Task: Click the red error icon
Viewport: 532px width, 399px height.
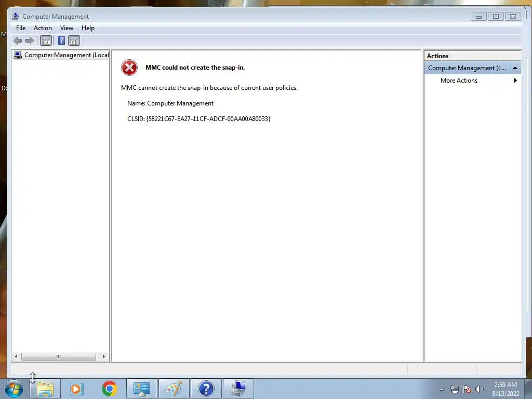Action: (129, 68)
